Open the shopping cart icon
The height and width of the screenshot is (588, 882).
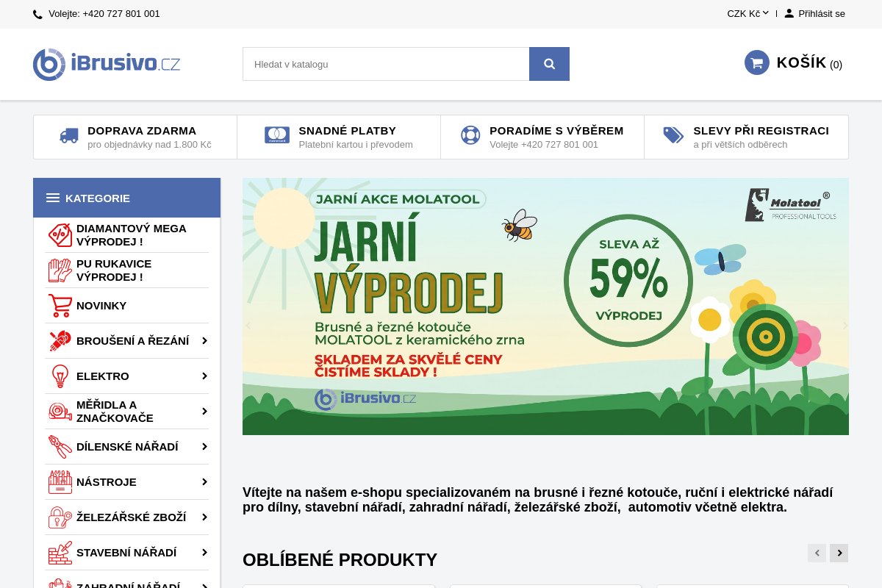point(757,62)
